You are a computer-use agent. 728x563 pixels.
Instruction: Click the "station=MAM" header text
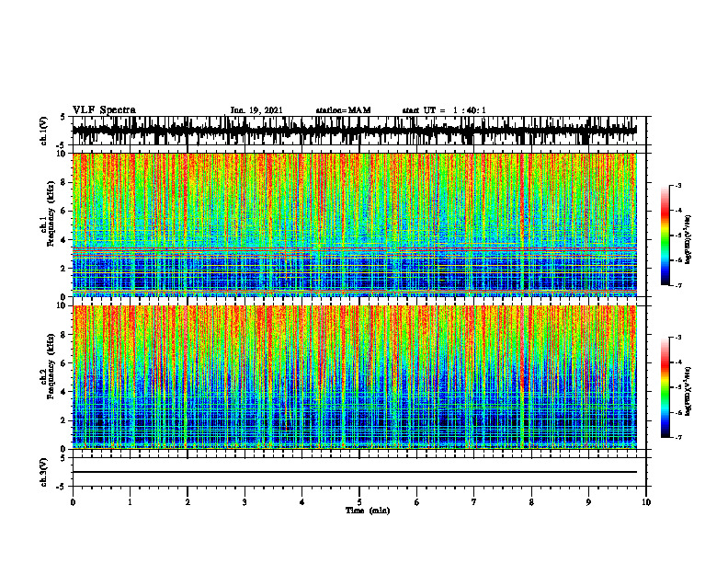coord(343,110)
